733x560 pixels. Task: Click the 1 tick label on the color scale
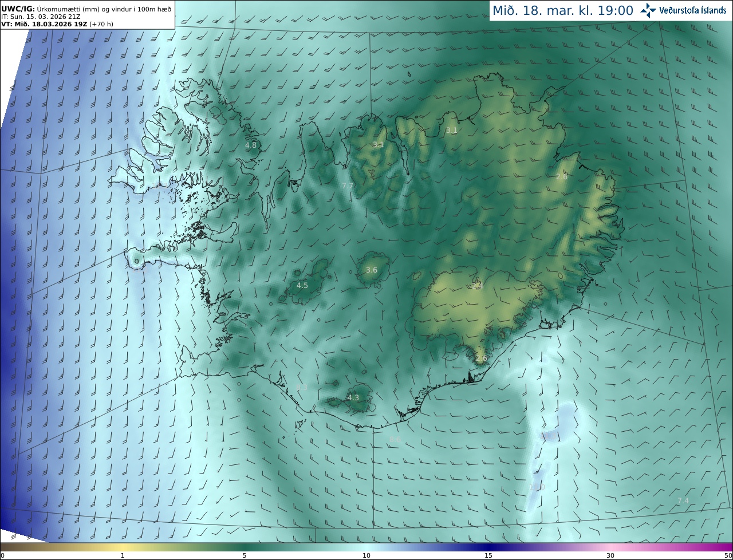(123, 555)
